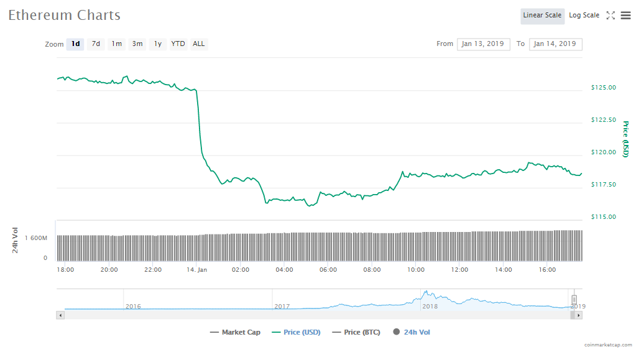
Task: Toggle the 24h Vol legend series
Action: point(411,332)
